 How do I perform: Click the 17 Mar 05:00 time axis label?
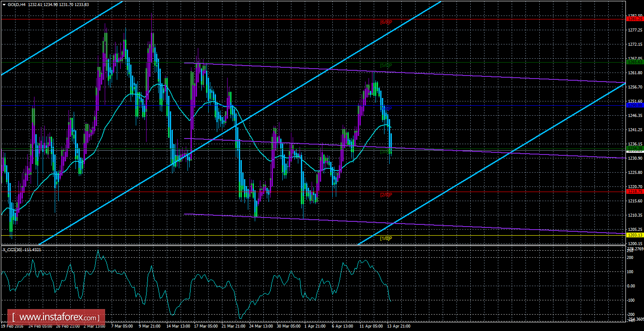point(206,326)
